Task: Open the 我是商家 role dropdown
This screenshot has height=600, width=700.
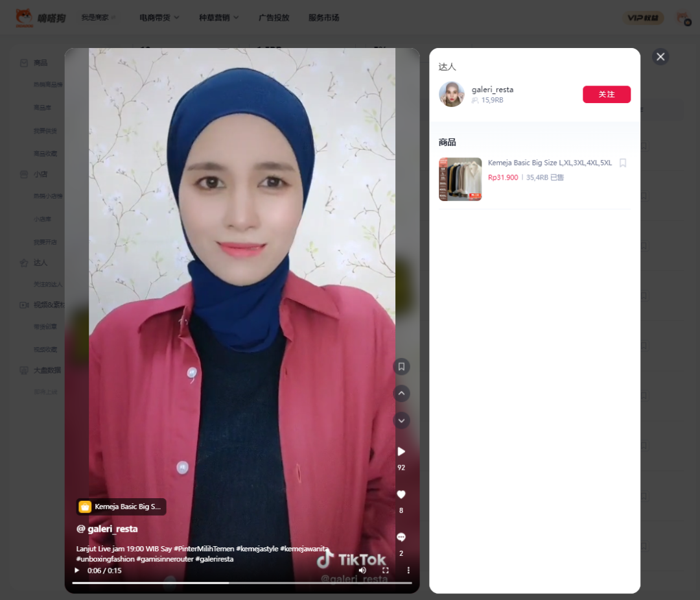Action: (99, 18)
